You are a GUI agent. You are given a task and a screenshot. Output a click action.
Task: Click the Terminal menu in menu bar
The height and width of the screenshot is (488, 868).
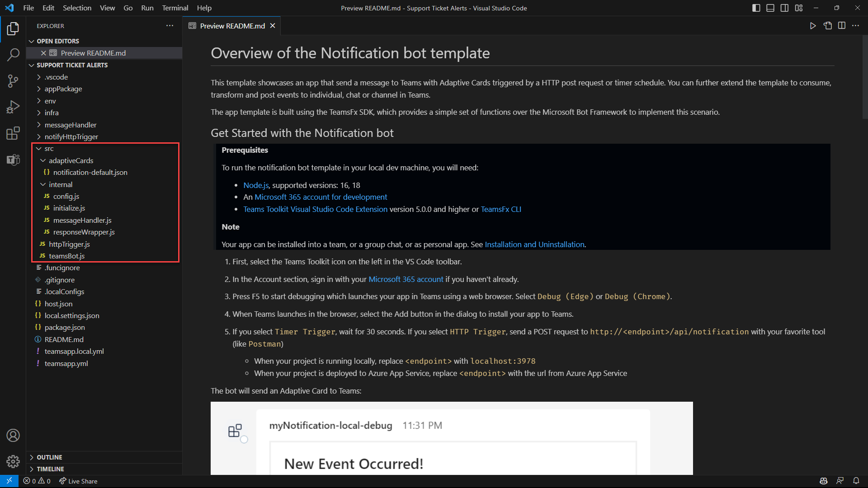174,8
